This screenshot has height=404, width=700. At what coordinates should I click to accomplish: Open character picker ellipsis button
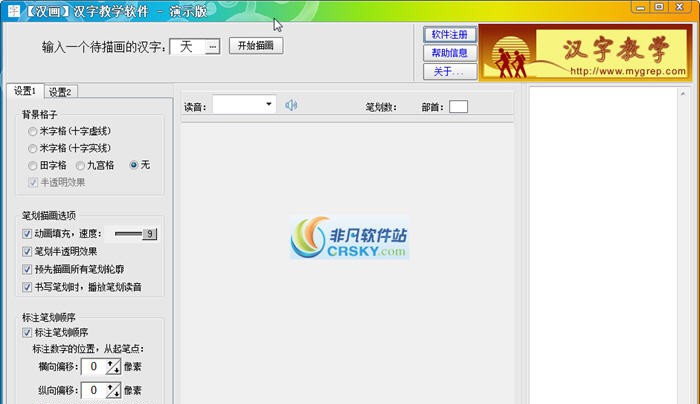tap(212, 46)
